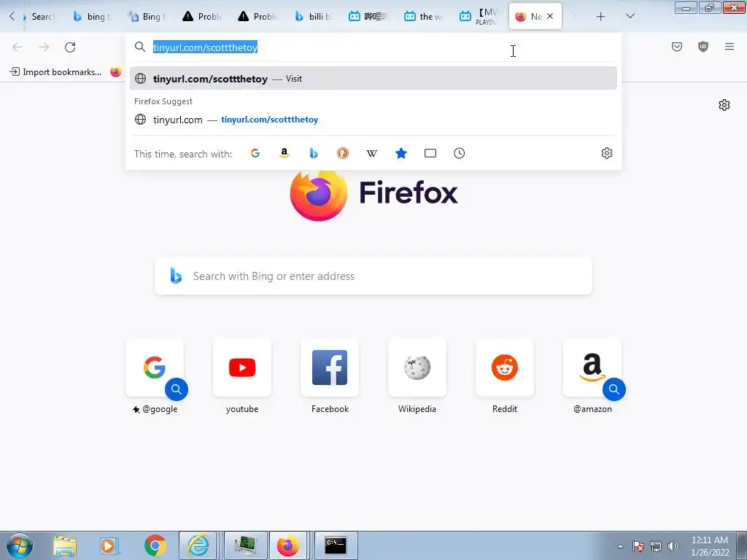747x560 pixels.
Task: Open the Firefox application menu
Action: (729, 47)
